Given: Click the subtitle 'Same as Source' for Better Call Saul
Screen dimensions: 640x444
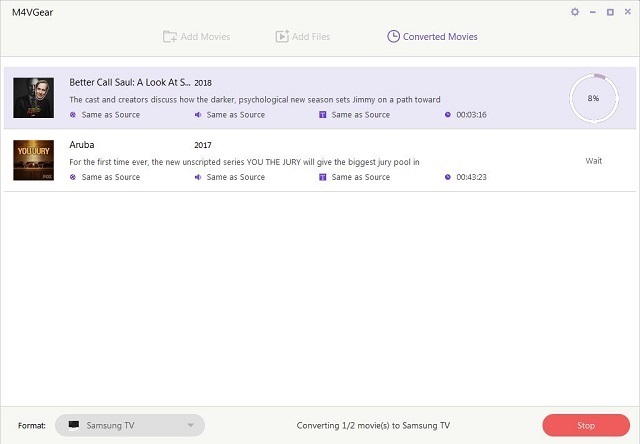Looking at the screenshot, I should [360, 115].
